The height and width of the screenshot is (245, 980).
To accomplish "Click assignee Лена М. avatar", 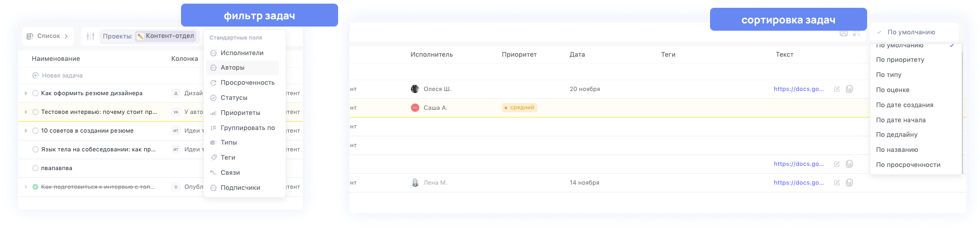I will click(415, 183).
